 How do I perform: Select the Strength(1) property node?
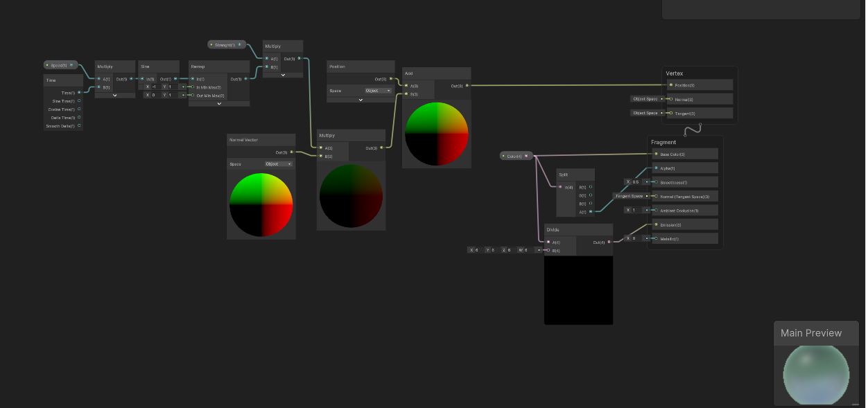tap(224, 45)
